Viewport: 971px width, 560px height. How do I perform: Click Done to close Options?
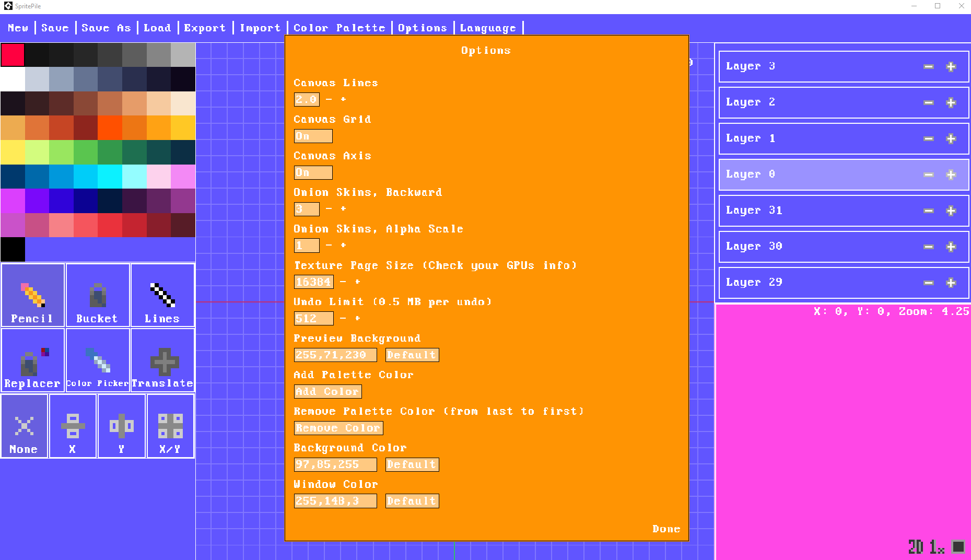point(666,529)
